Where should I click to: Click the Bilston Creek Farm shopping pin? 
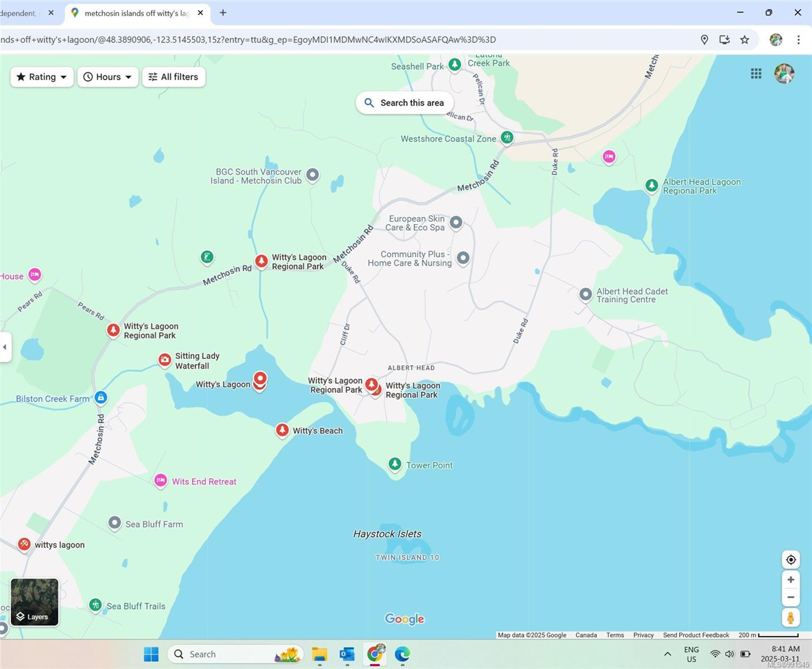click(100, 397)
